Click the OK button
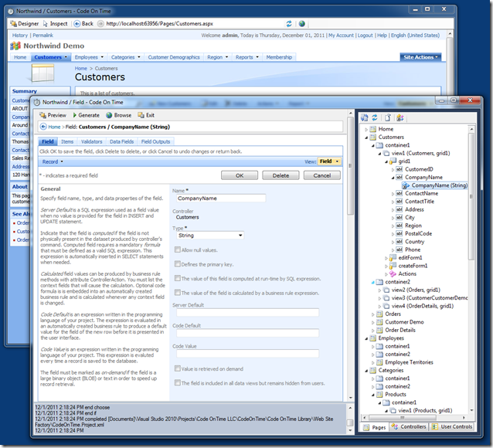The height and width of the screenshot is (448, 493). 240,175
